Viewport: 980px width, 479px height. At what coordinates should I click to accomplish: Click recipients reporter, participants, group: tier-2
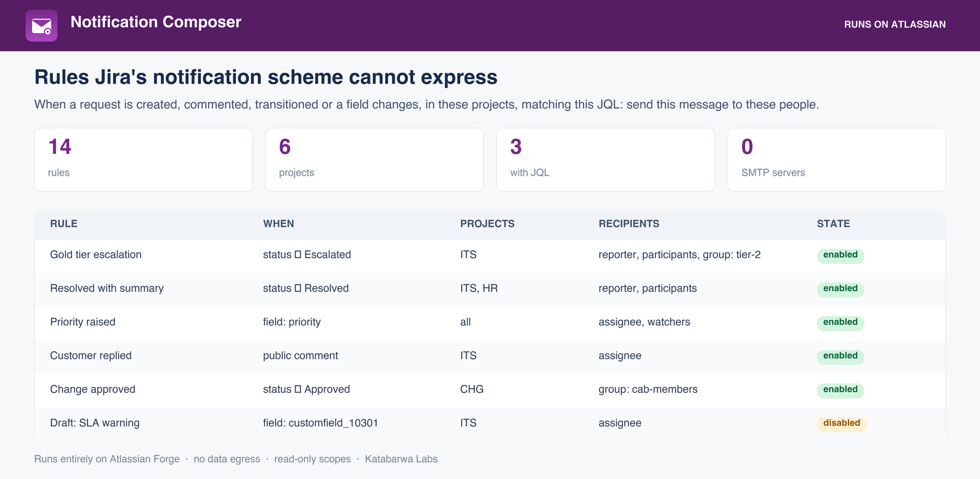[680, 255]
